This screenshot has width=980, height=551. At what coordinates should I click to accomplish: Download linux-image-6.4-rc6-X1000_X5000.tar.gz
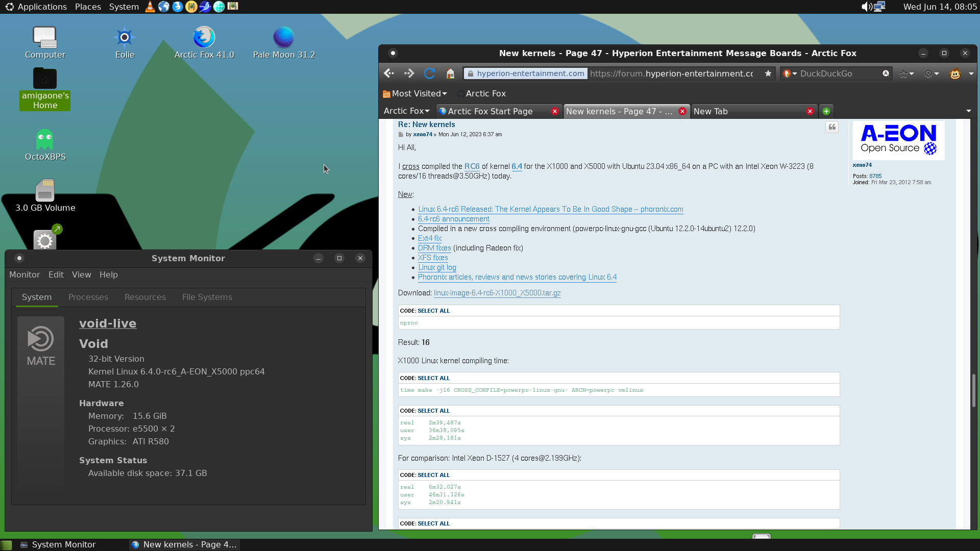[497, 293]
